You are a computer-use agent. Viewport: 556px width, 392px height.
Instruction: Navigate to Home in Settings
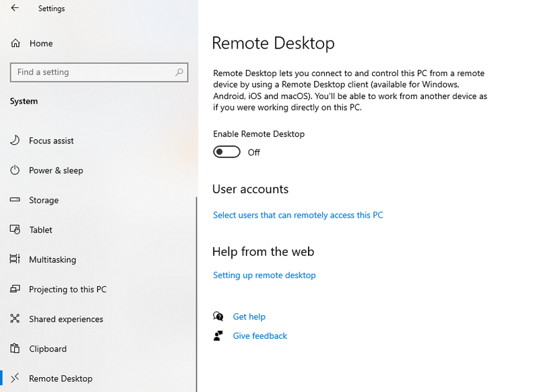pyautogui.click(x=39, y=43)
